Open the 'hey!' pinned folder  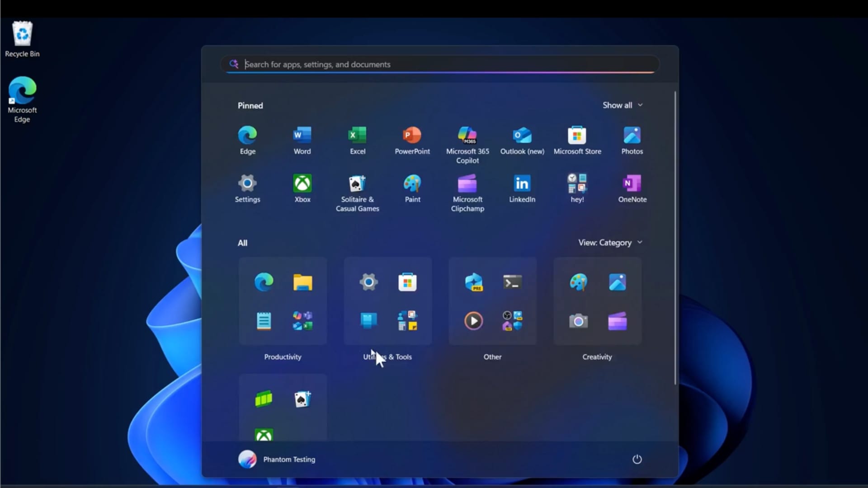click(x=577, y=189)
